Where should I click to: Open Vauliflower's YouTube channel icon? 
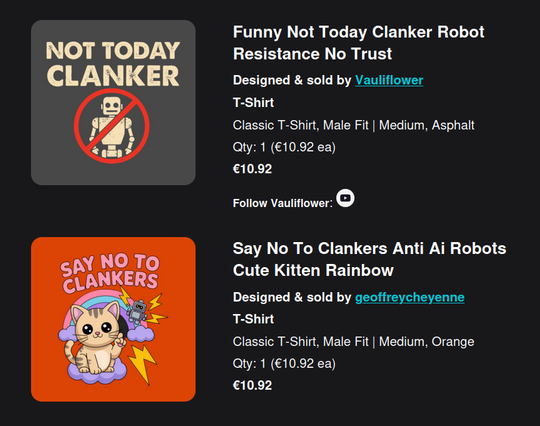pyautogui.click(x=345, y=198)
